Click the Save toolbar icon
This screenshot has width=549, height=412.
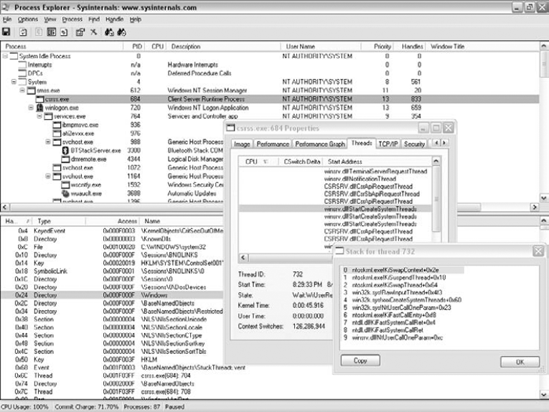tap(6, 32)
